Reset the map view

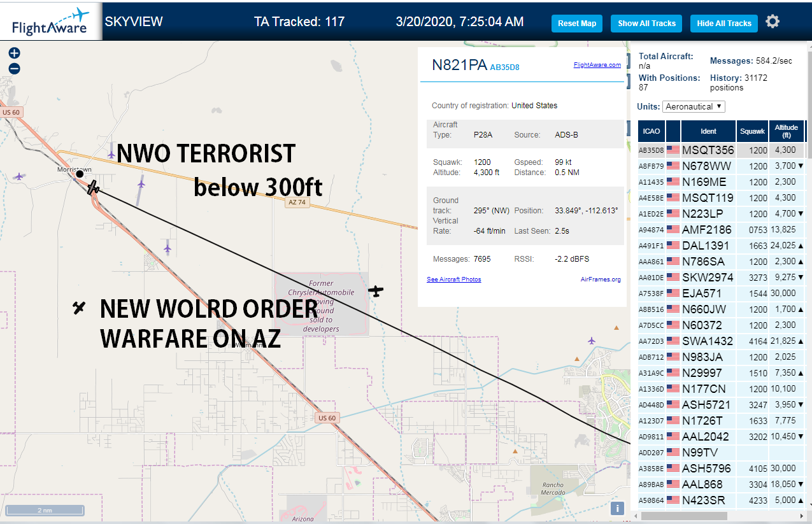click(x=577, y=24)
